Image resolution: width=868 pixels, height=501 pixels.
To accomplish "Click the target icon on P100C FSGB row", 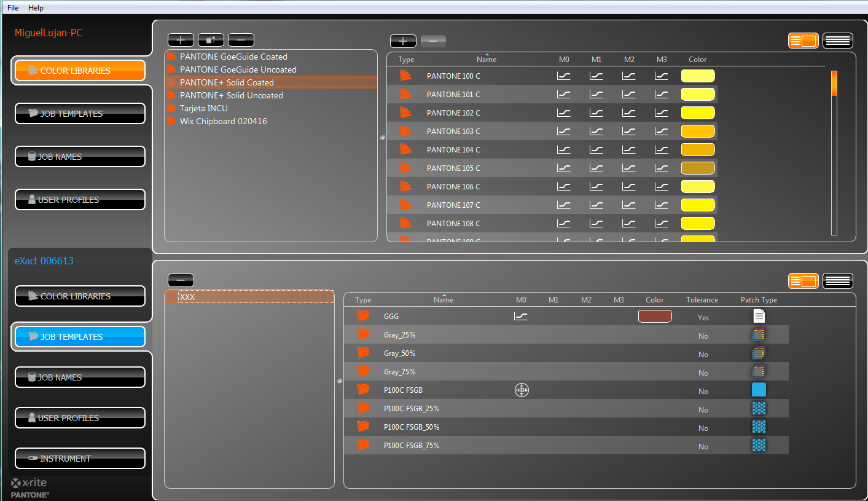I will click(x=522, y=390).
